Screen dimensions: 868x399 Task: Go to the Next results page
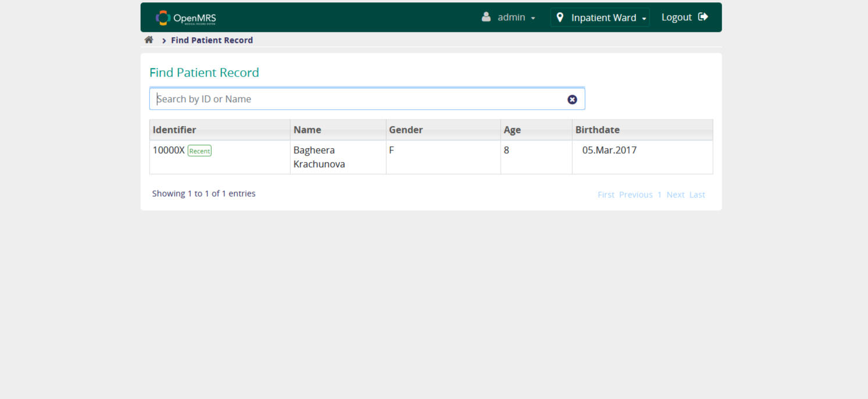click(x=675, y=195)
